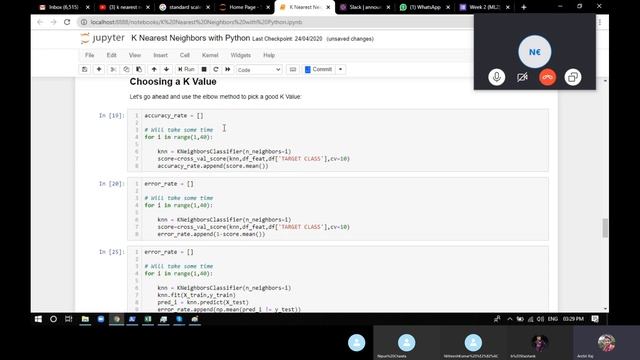Click the localhost address bar
Screen dimensions: 640x360
tap(273, 22)
